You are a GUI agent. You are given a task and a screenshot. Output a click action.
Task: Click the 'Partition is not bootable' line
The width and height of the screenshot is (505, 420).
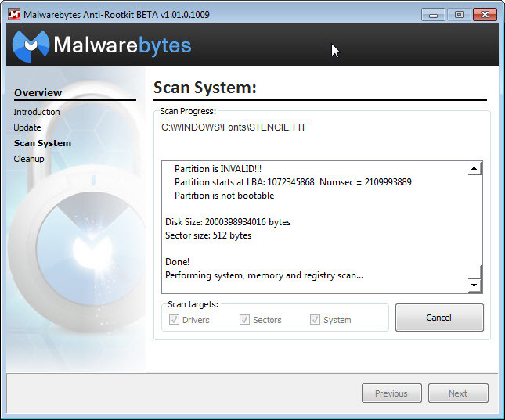tap(225, 196)
